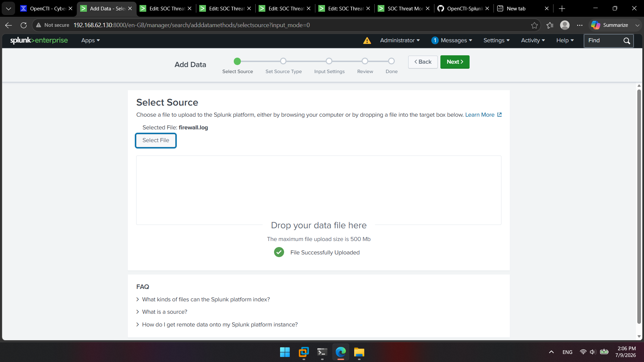Click the Input Settings step circle
The height and width of the screenshot is (362, 644).
(329, 61)
